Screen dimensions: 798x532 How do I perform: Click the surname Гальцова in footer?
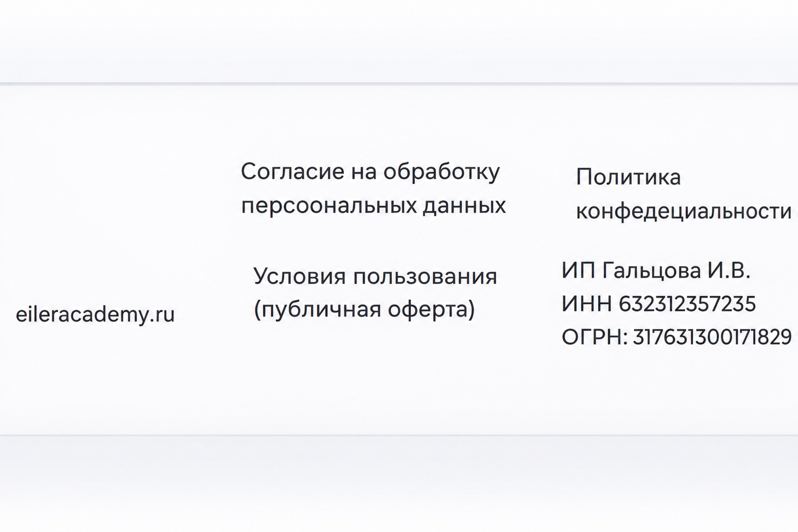[651, 271]
